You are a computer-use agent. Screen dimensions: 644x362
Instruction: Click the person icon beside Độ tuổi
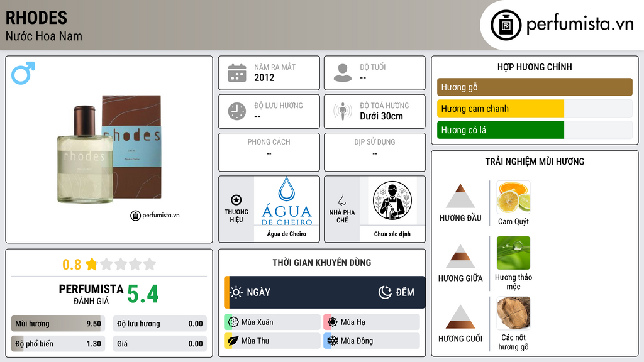tap(343, 73)
